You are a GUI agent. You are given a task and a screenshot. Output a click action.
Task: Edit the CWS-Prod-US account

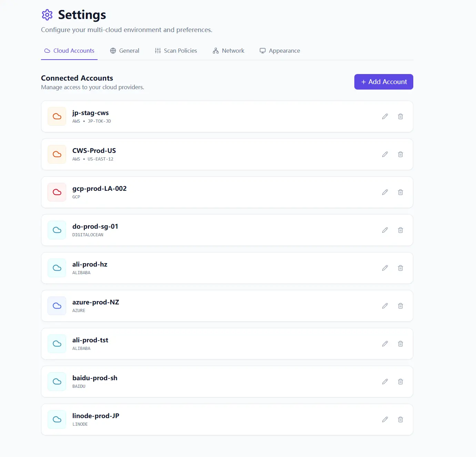point(385,154)
